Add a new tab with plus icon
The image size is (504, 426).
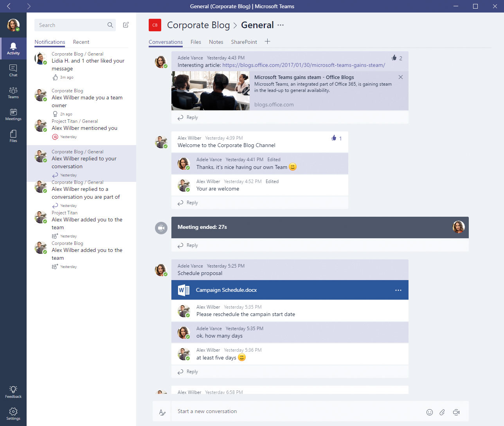pos(267,41)
